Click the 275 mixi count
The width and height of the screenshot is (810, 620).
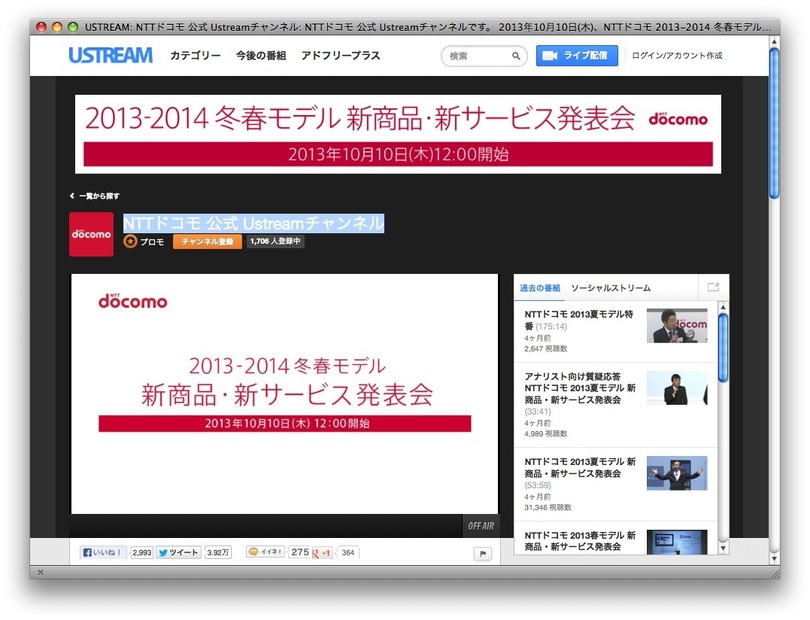300,552
